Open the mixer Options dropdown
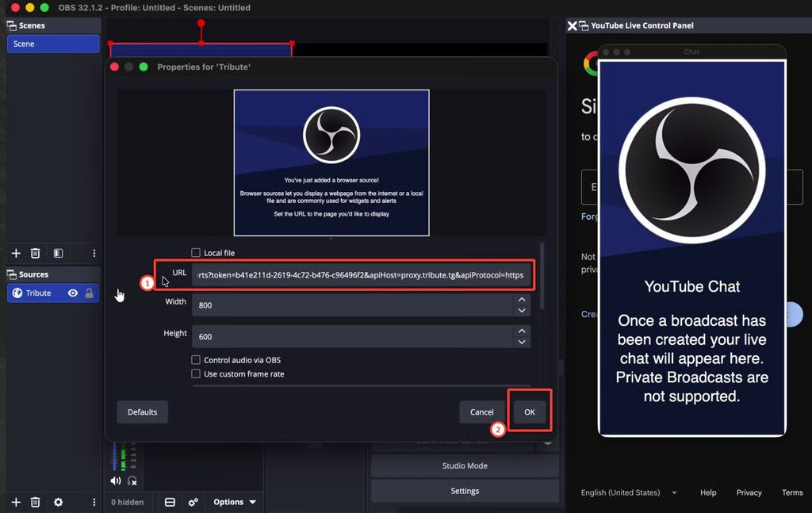The image size is (812, 513). [235, 502]
